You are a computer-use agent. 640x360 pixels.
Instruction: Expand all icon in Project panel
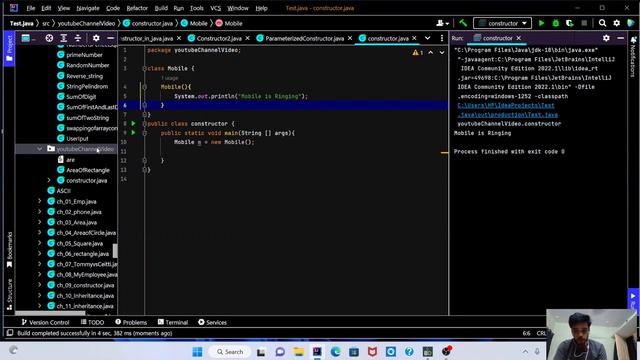pos(64,38)
